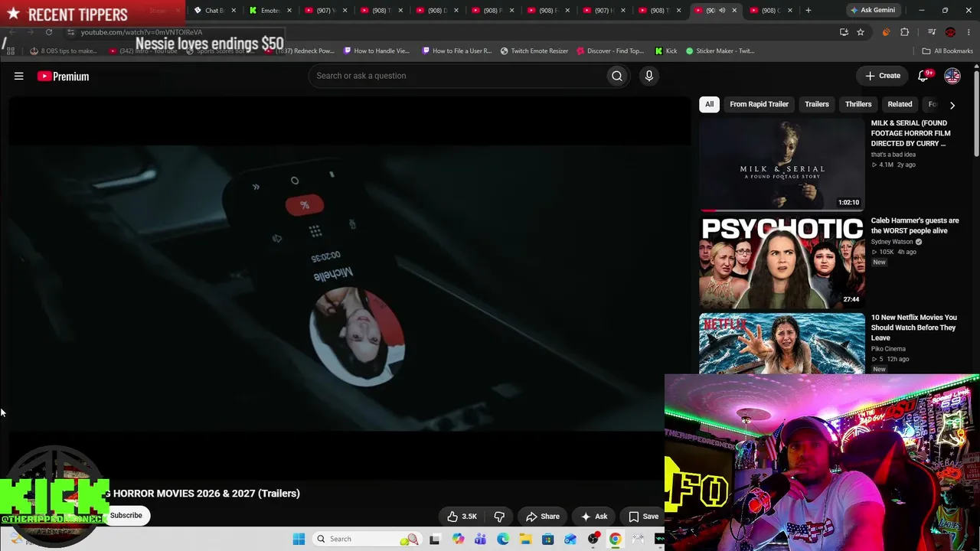
Task: Click the Chrome address bar URL
Action: pos(141,32)
